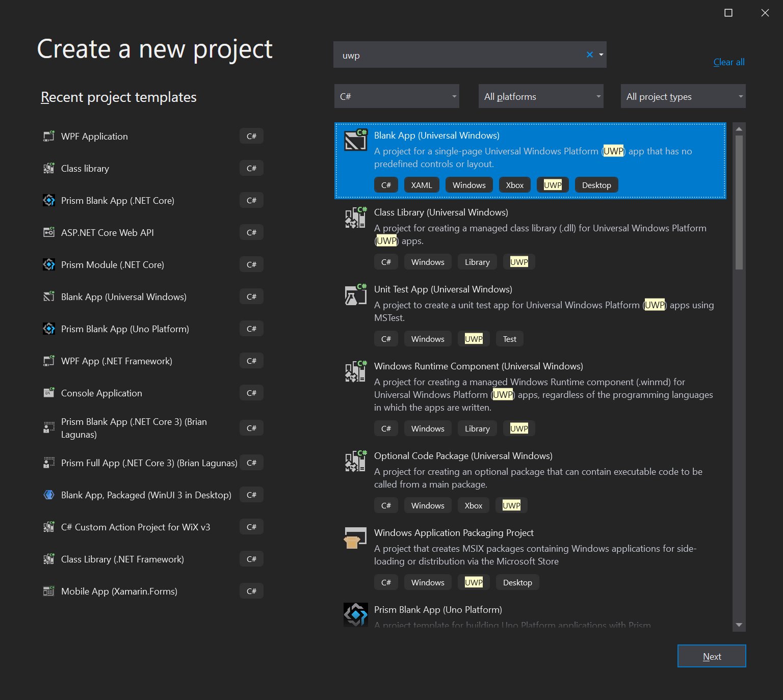Click the Console Application icon
The width and height of the screenshot is (783, 700).
click(x=49, y=393)
